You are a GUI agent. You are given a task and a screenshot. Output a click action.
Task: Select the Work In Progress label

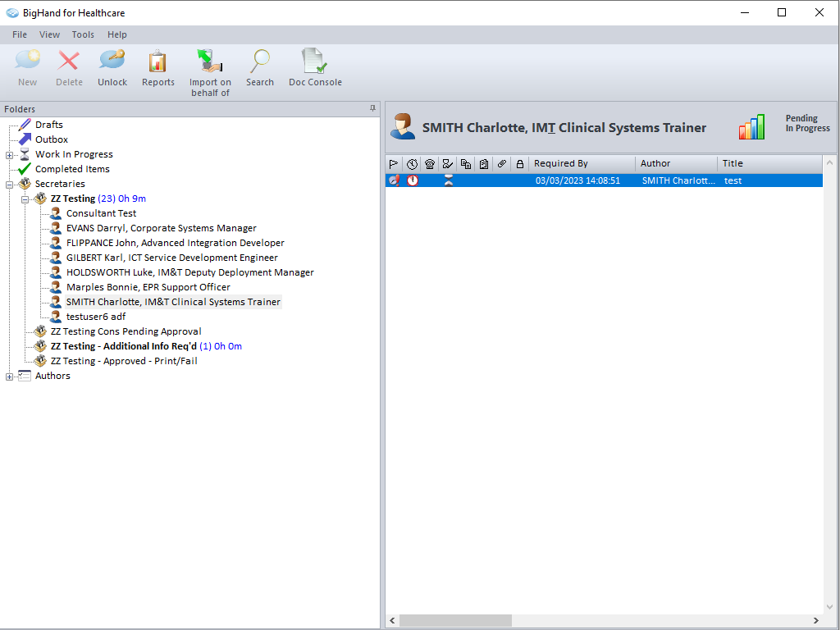(x=74, y=154)
